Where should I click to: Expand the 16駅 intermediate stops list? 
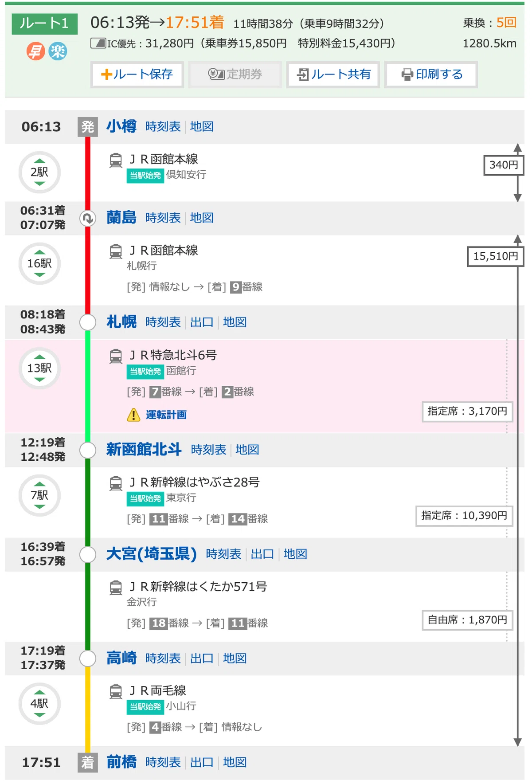39,264
